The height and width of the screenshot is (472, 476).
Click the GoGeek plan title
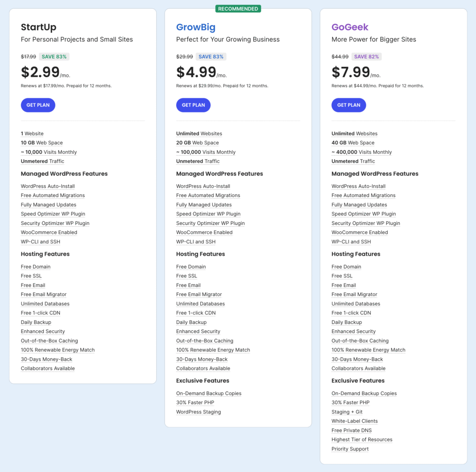(350, 27)
